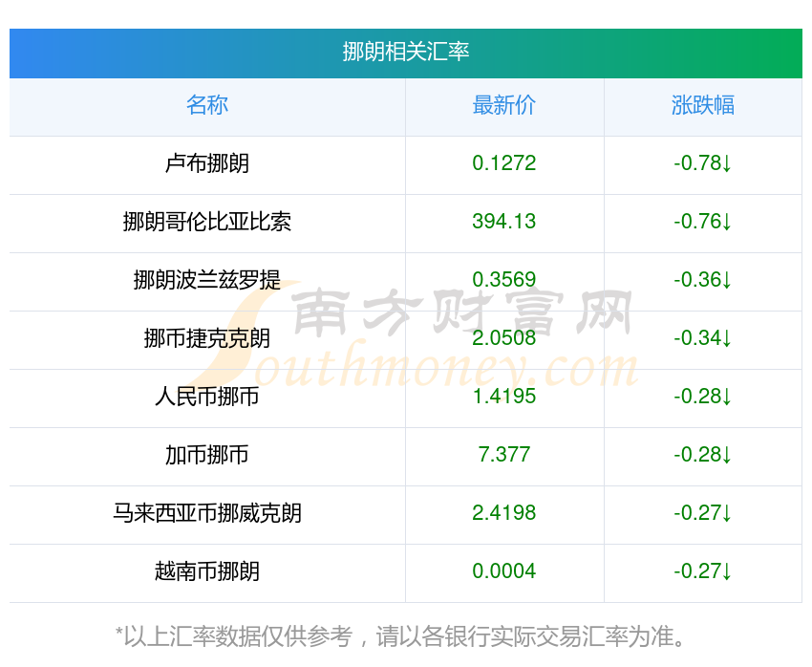Select the 马来西亚币挪威克朗 row name
This screenshot has width=812, height=667.
point(207,514)
